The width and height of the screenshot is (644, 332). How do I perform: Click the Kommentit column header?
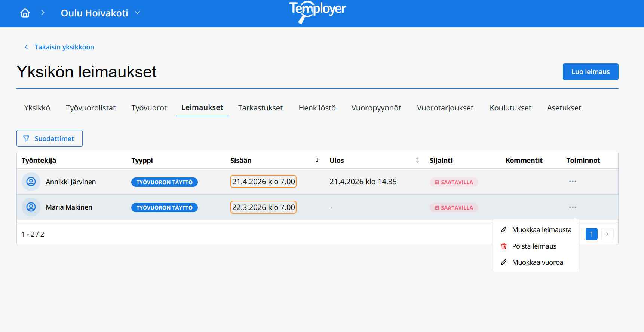524,161
